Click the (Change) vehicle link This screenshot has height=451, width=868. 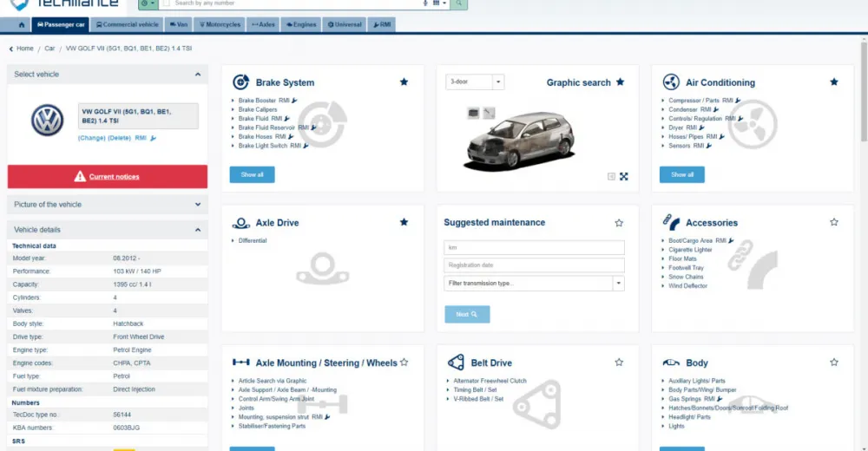click(91, 138)
